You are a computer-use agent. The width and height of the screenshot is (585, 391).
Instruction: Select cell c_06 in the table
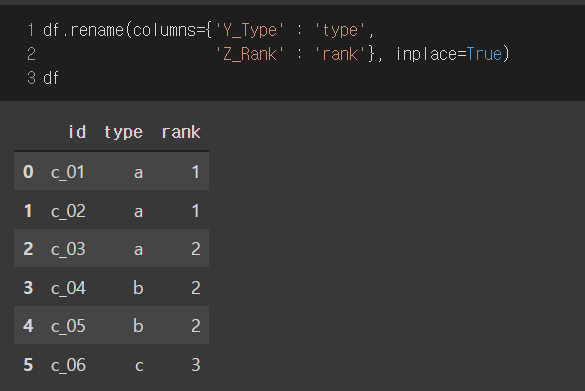click(68, 365)
